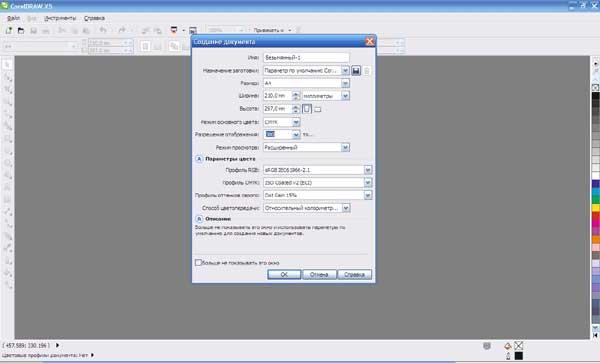
Task: Click the outline pen icon in status bar
Action: [508, 356]
